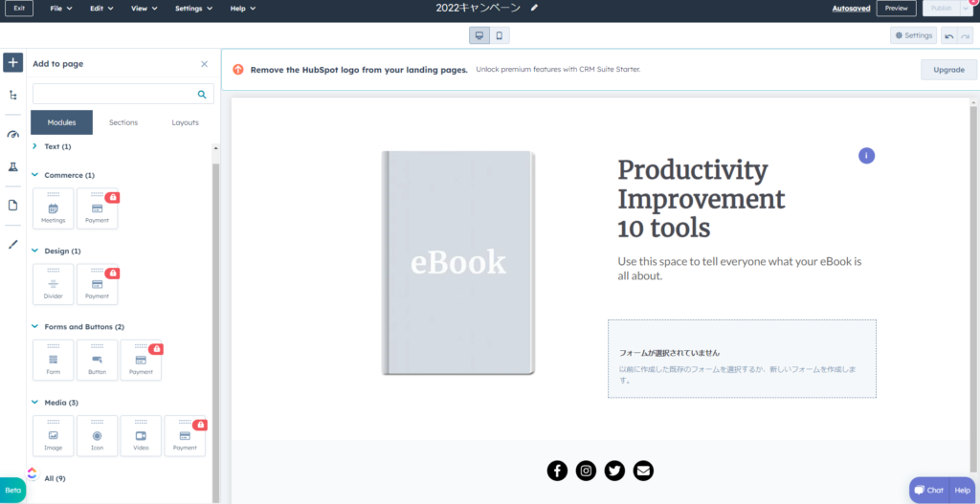980x504 pixels.
Task: Click the Upgrade button
Action: pos(948,70)
